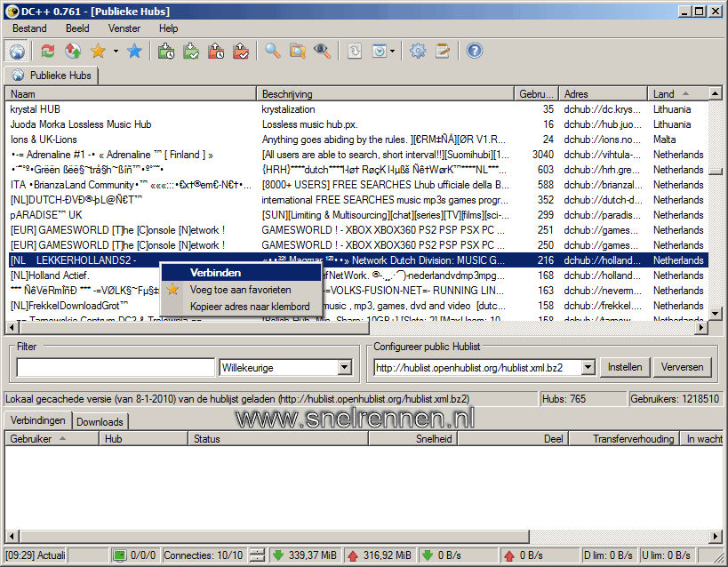Open the Help menu

coord(168,28)
